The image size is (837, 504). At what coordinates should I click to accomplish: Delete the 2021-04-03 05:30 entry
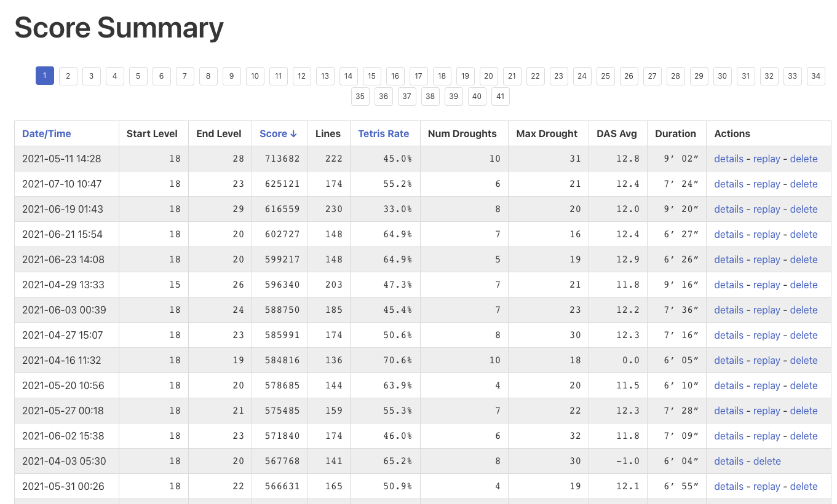767,461
